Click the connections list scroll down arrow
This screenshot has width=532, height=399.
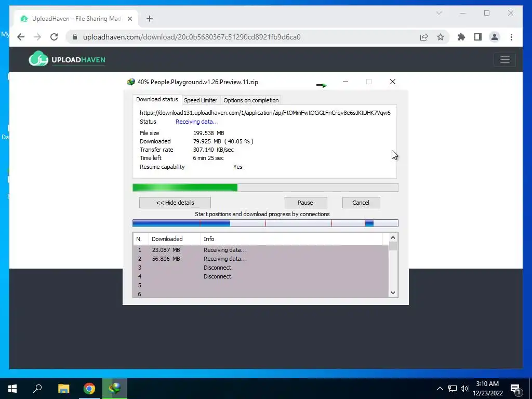pyautogui.click(x=393, y=293)
